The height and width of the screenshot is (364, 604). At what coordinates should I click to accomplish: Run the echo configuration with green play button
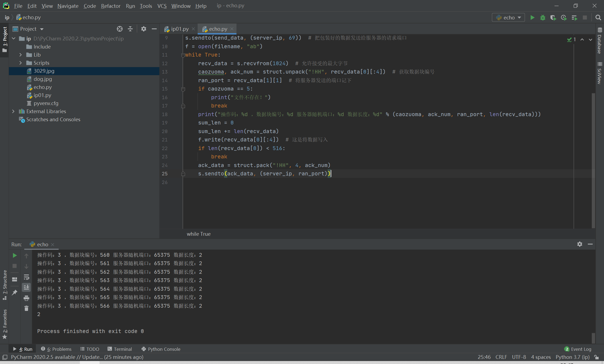[x=532, y=18]
